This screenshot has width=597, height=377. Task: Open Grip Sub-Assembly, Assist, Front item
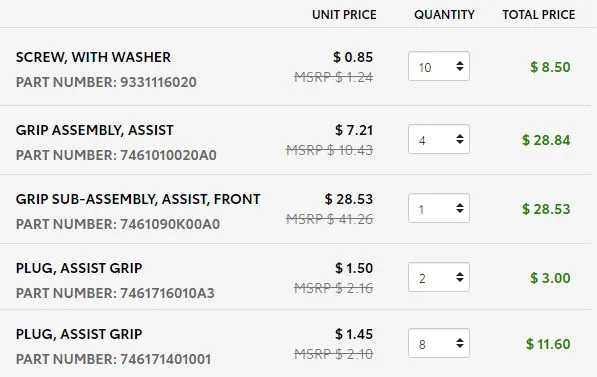tap(138, 199)
